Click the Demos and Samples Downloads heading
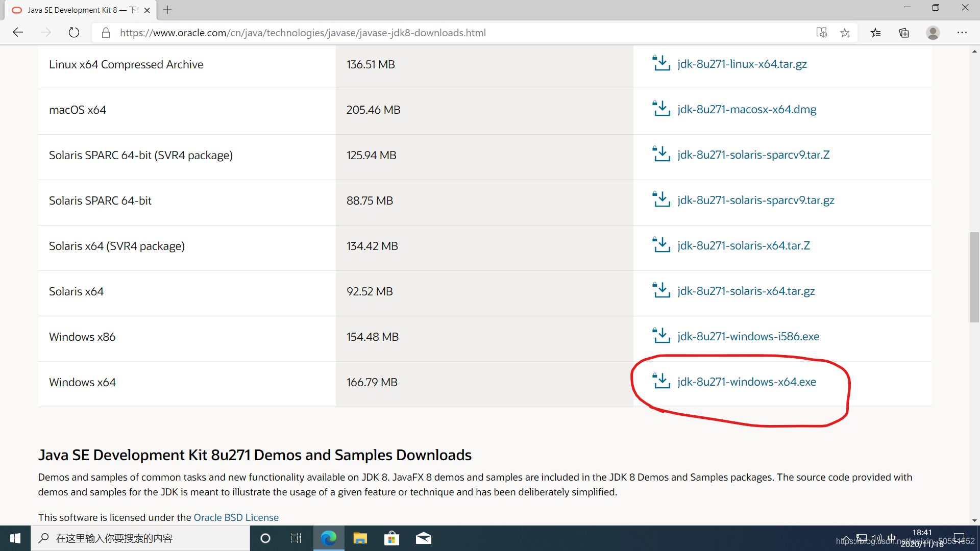 (255, 455)
